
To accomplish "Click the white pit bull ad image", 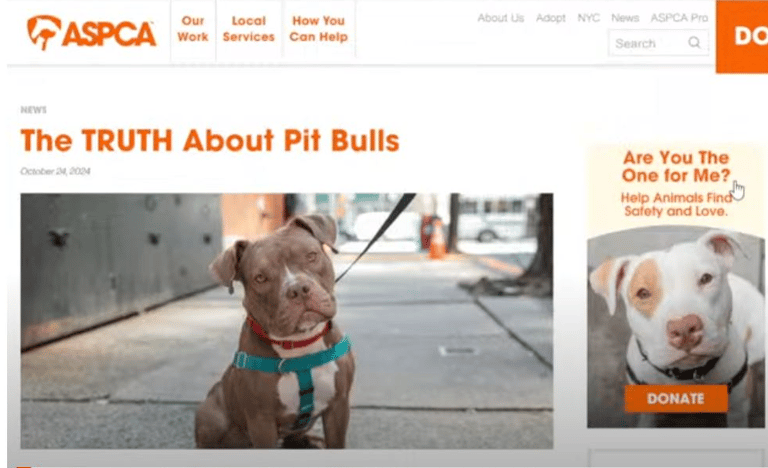I will click(x=675, y=328).
